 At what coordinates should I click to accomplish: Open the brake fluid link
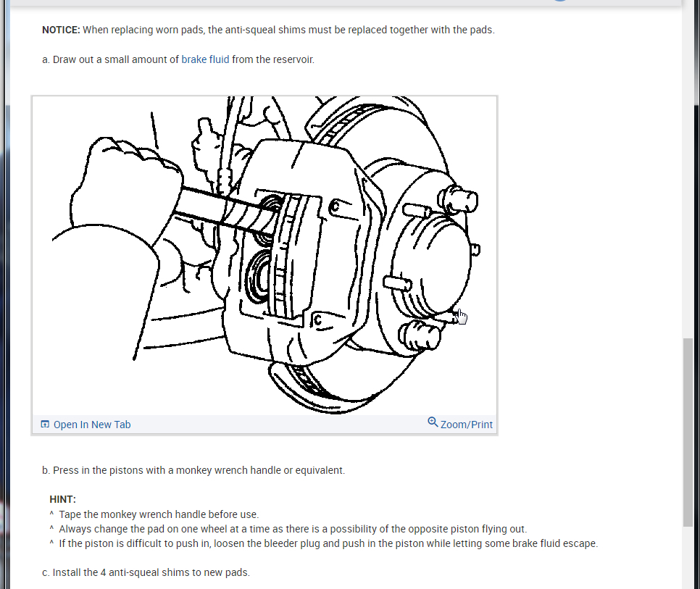tap(205, 59)
